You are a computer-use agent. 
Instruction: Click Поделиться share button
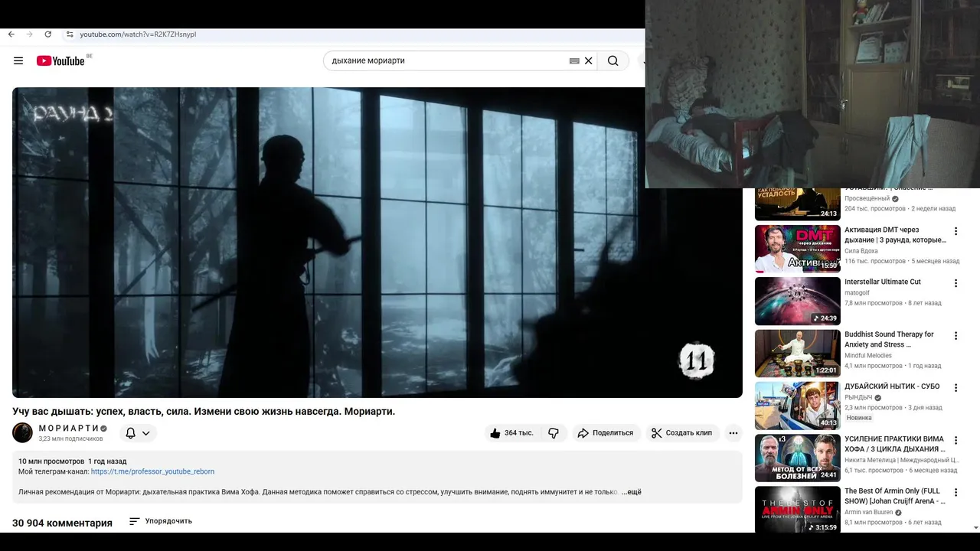coord(605,433)
